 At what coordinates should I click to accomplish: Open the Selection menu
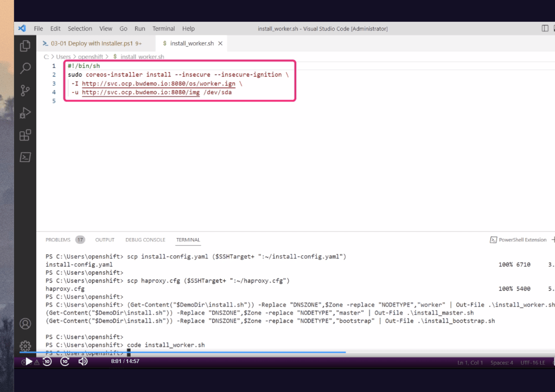[x=80, y=29]
